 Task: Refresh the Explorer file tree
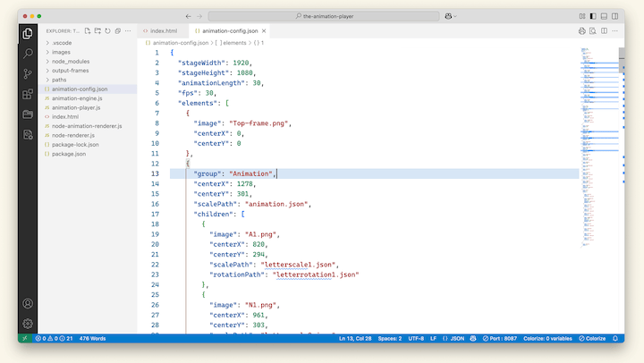[x=106, y=30]
